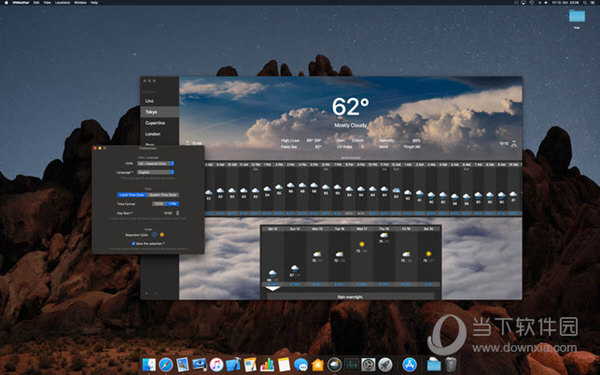The height and width of the screenshot is (375, 600).
Task: Click the WWeather icon in the Dock
Action: (x=334, y=364)
